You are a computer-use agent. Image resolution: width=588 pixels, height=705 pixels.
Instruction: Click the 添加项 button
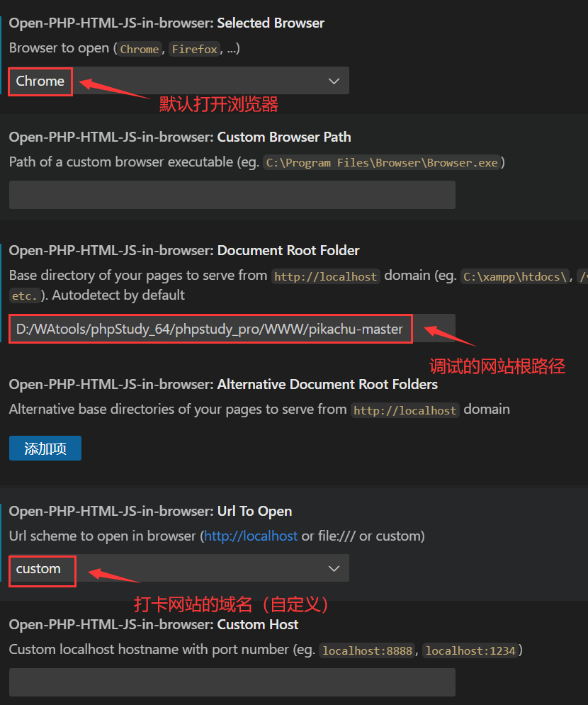click(x=45, y=449)
